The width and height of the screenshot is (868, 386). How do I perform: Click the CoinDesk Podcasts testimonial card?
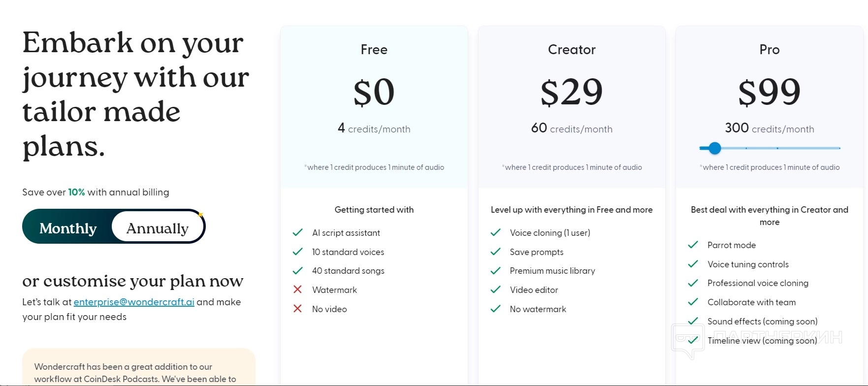tap(138, 368)
